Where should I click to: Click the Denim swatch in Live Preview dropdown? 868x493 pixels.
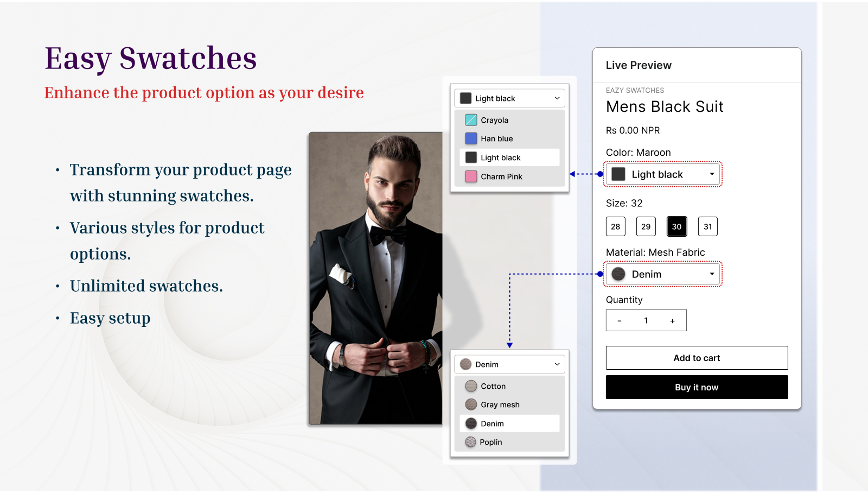click(618, 274)
